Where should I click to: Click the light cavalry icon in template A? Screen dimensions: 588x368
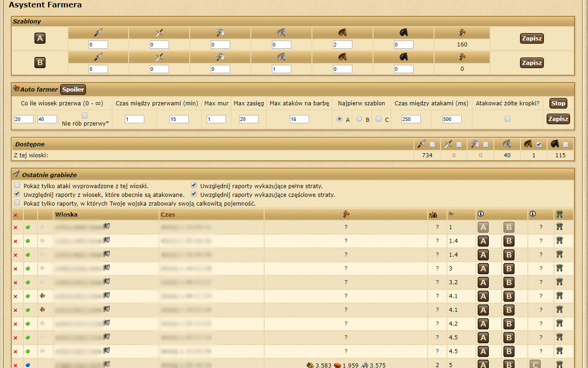[342, 33]
